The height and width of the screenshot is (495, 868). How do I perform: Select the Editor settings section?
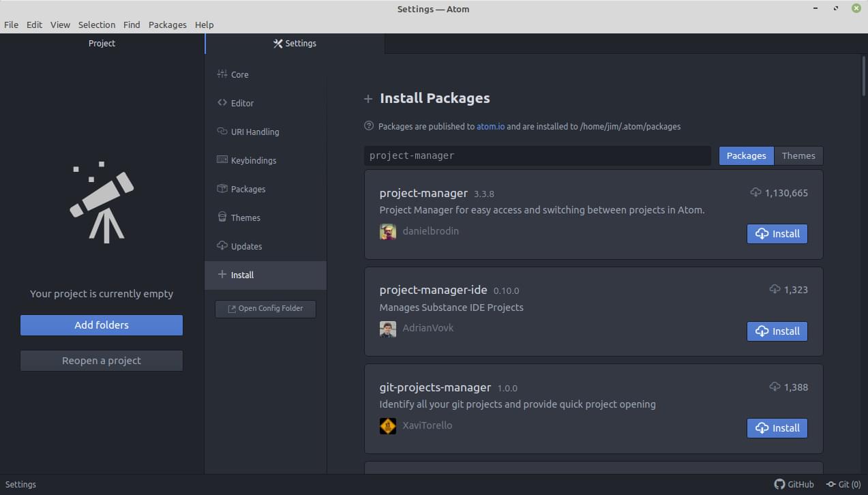click(x=241, y=103)
